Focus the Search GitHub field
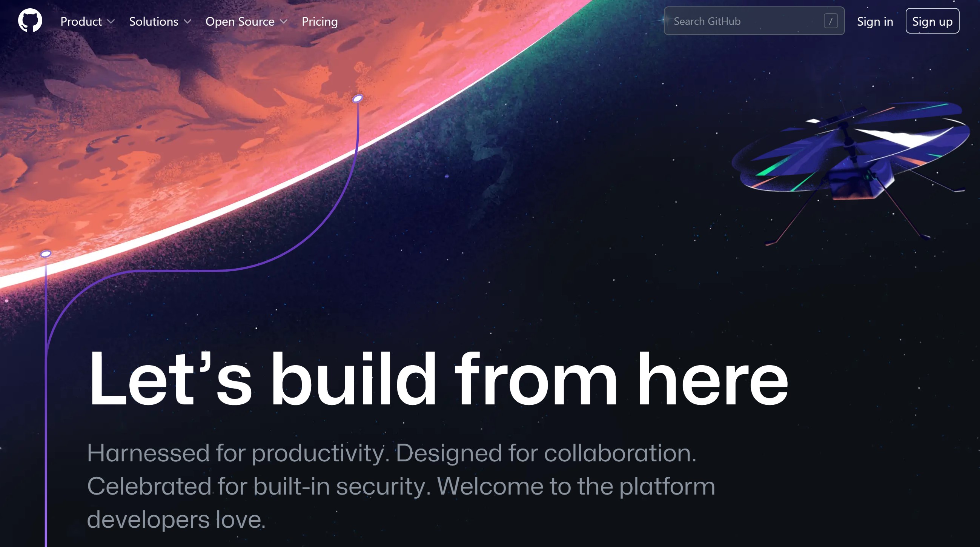 (754, 21)
